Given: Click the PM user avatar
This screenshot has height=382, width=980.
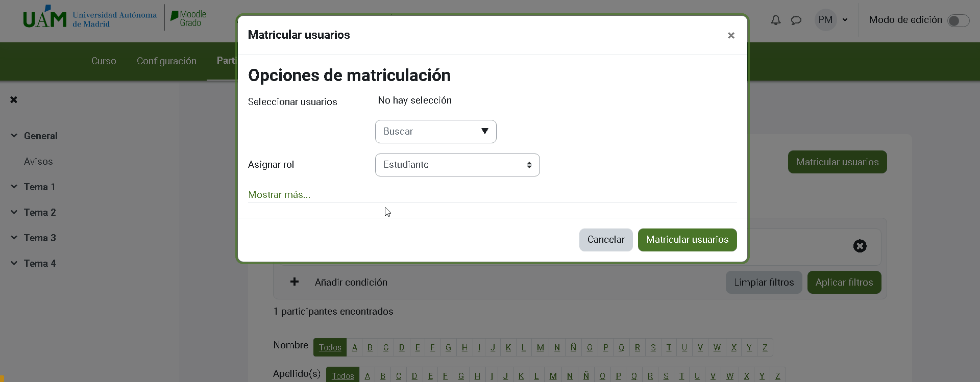Looking at the screenshot, I should click(825, 20).
